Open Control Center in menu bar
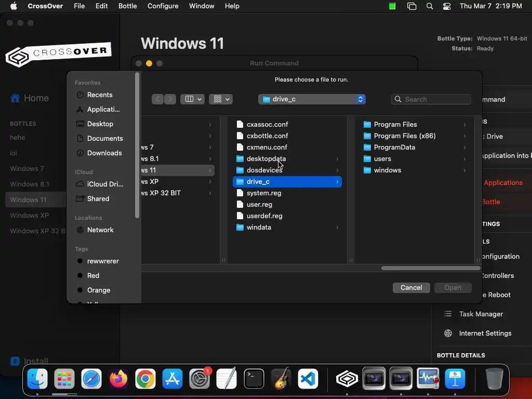Image resolution: width=532 pixels, height=399 pixels. (447, 6)
